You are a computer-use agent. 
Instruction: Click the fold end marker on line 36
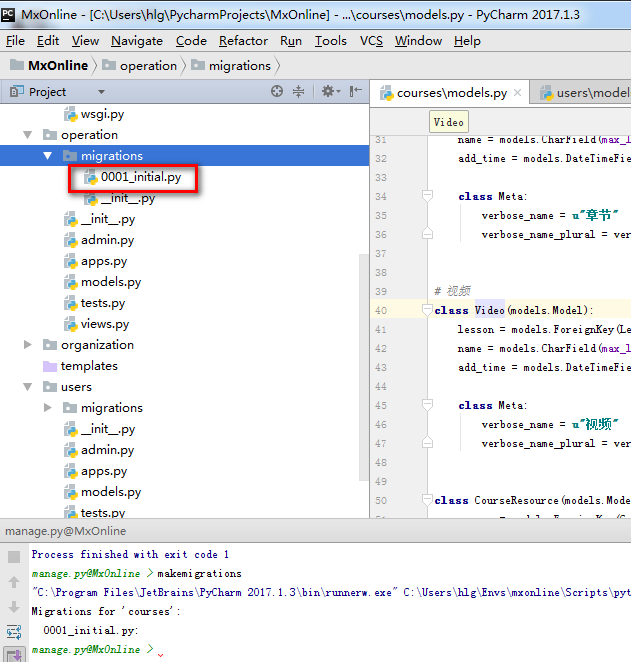pos(427,233)
